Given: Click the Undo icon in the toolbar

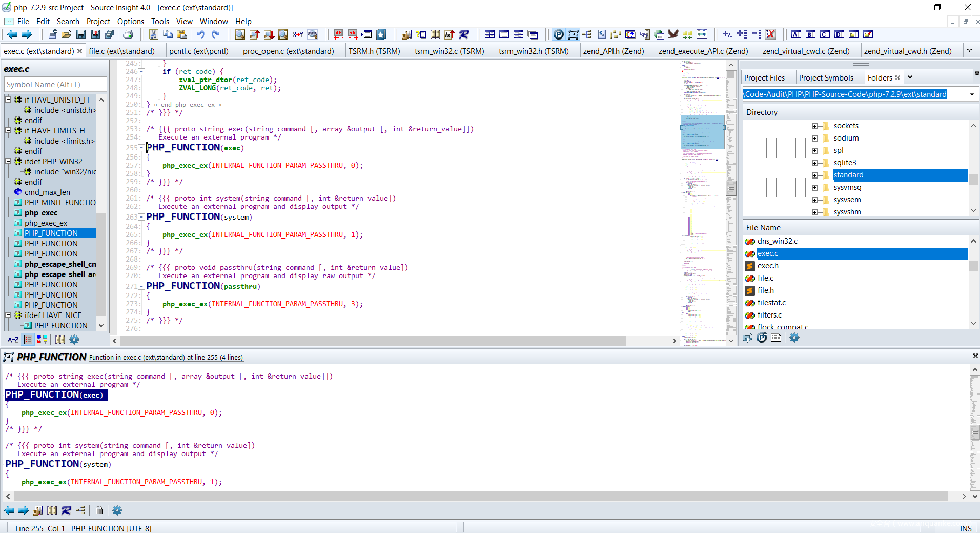Looking at the screenshot, I should tap(201, 34).
